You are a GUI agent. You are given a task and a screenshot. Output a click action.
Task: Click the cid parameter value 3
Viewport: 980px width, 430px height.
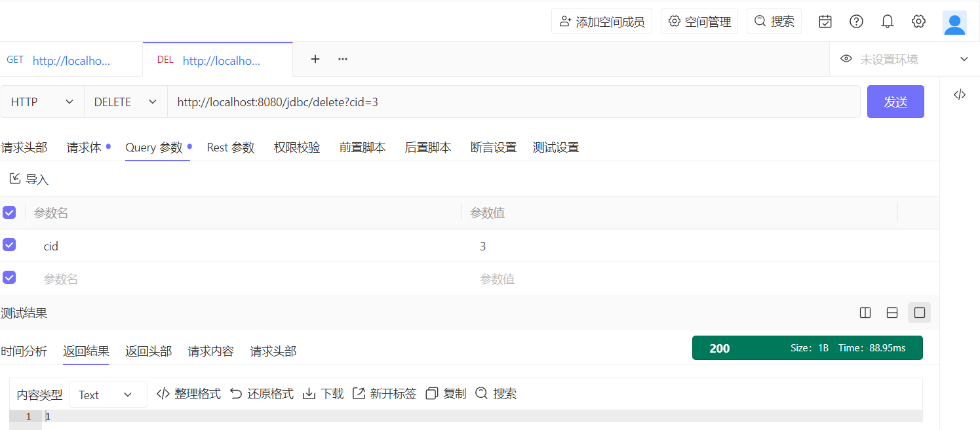tap(483, 246)
